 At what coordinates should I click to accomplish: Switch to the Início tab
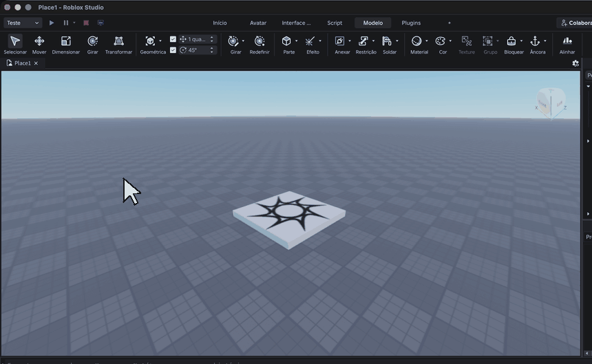pos(220,23)
